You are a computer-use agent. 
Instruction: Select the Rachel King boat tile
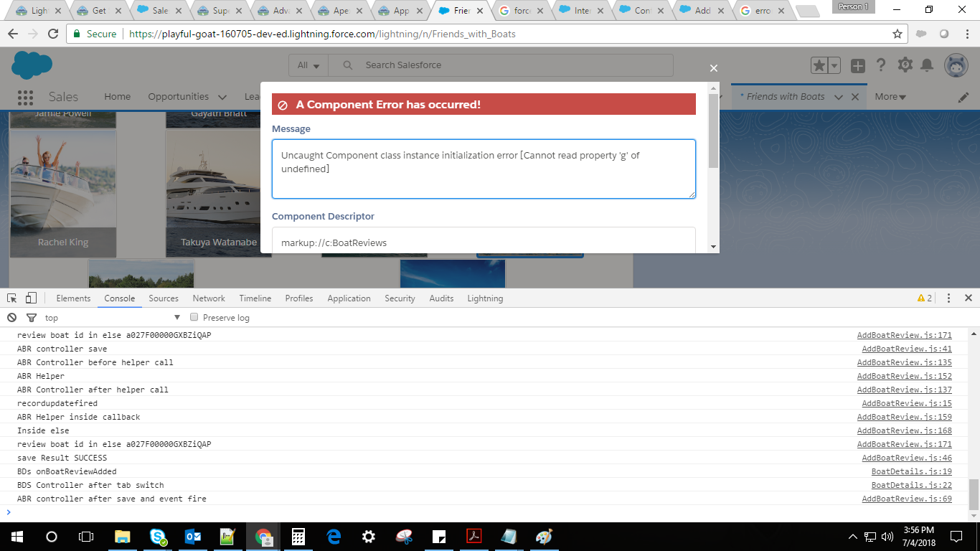click(x=63, y=194)
